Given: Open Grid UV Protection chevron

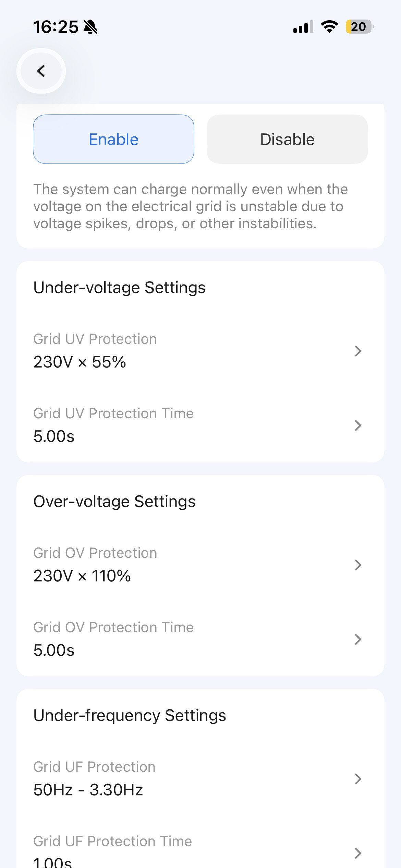Looking at the screenshot, I should click(x=358, y=351).
